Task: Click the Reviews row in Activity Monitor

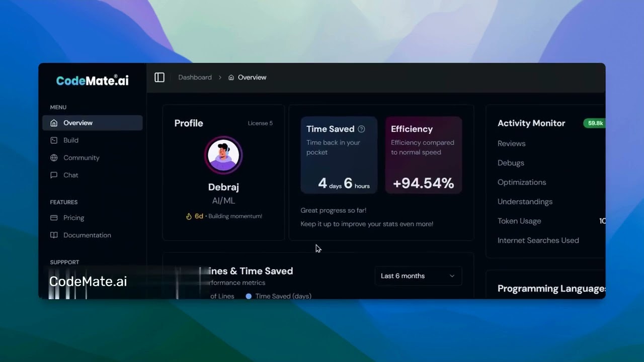Action: (551, 144)
